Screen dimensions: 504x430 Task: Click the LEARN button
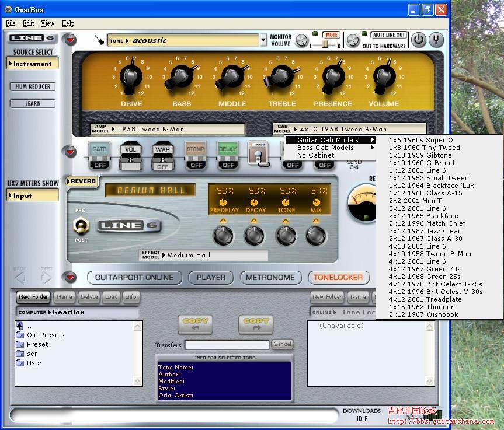(33, 103)
